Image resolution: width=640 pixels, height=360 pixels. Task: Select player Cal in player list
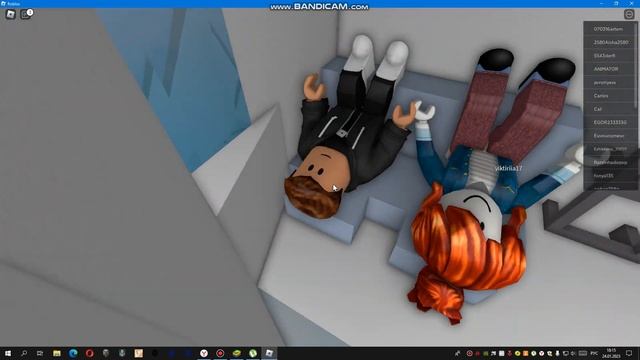[x=608, y=109]
